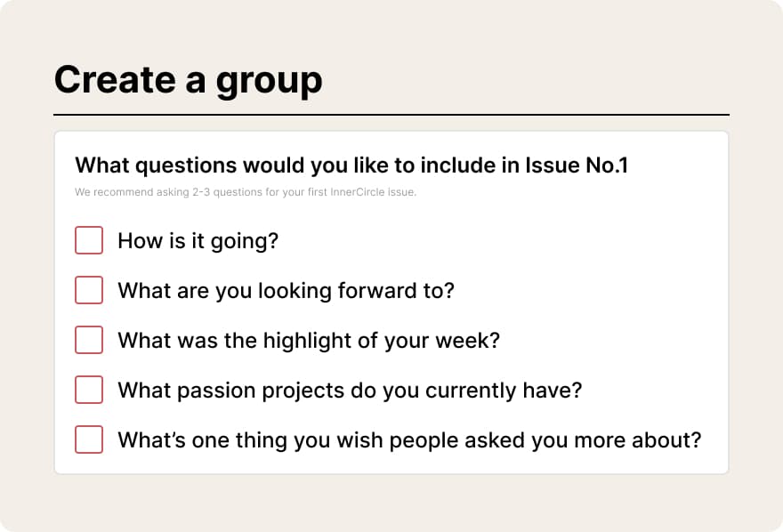Click the horizontal divider below the title

coord(391,115)
